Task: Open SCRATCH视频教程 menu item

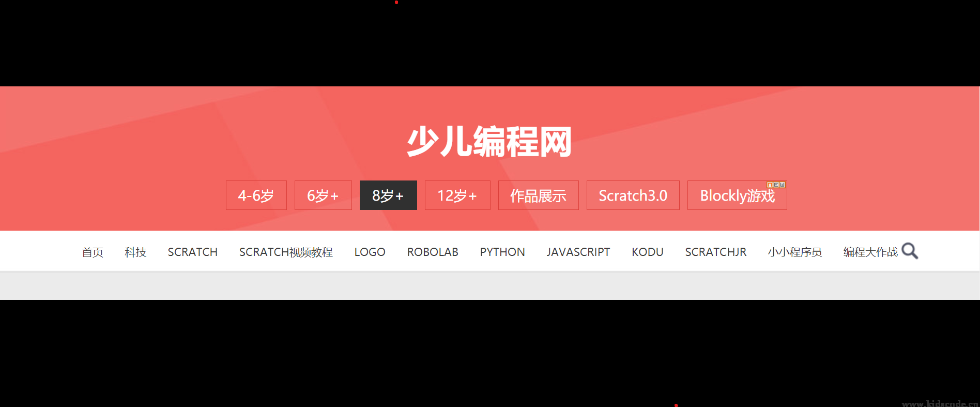Action: [286, 252]
